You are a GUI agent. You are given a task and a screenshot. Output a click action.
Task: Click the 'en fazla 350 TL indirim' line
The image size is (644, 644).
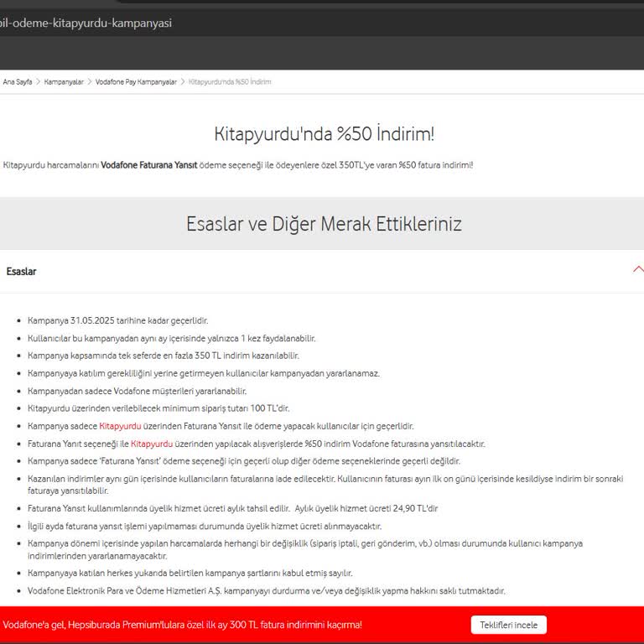(163, 356)
